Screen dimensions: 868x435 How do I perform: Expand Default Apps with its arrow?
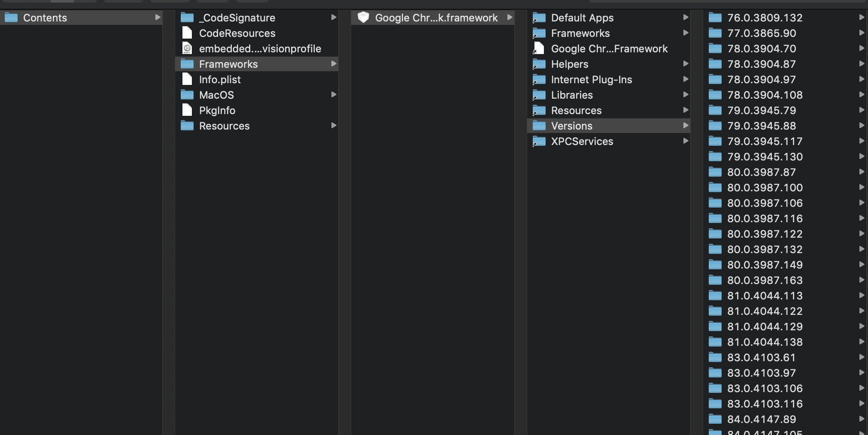pos(686,17)
